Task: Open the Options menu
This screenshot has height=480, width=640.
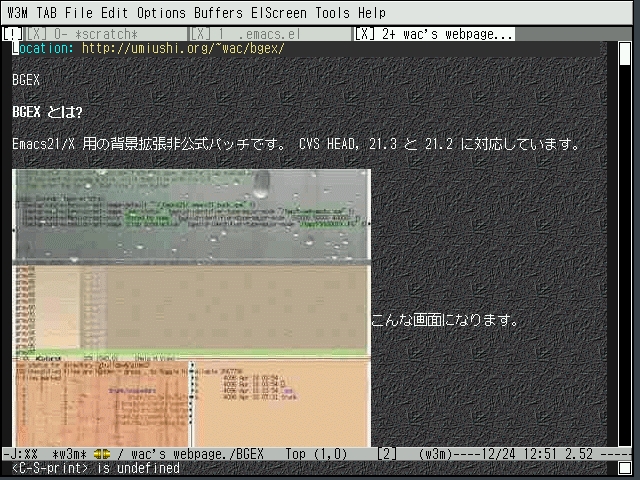Action: click(x=161, y=13)
